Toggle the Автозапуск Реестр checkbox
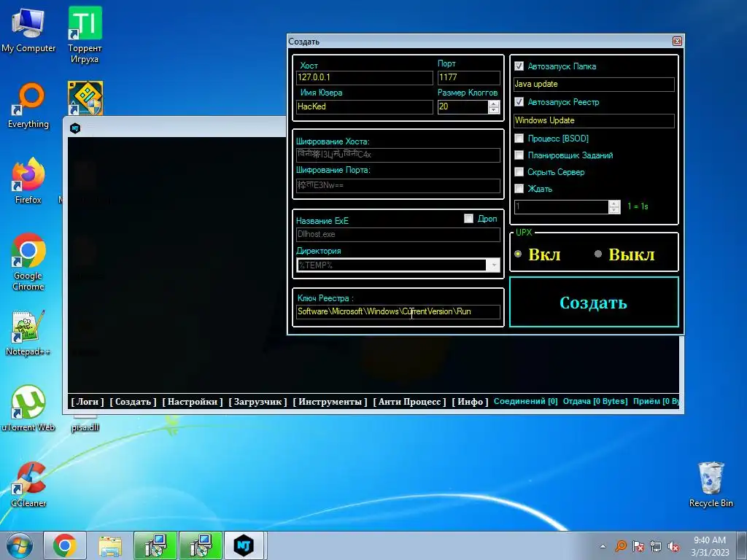747x560 pixels. [x=519, y=102]
